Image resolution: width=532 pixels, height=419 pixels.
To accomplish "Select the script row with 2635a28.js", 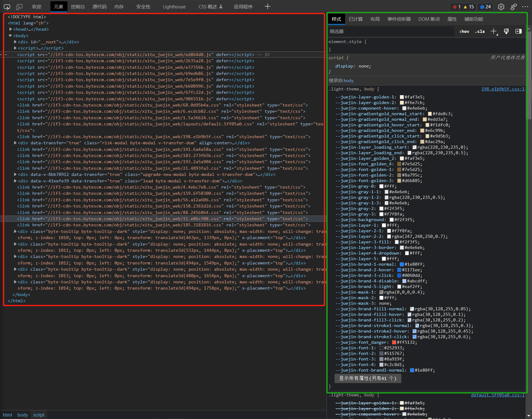I will point(136,61).
